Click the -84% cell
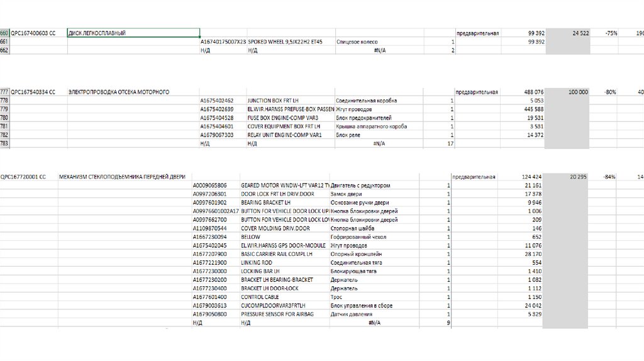The width and height of the screenshot is (644, 361). pyautogui.click(x=602, y=177)
